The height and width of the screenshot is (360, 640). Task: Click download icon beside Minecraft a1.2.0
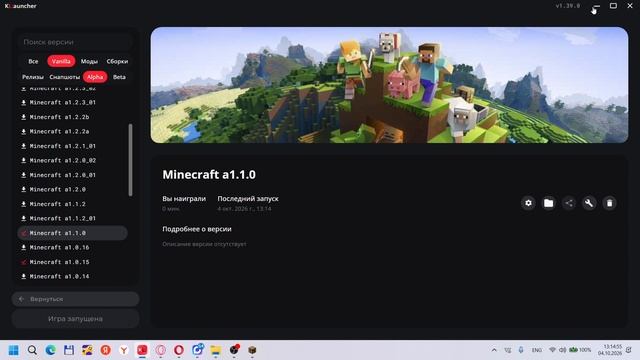click(x=24, y=189)
